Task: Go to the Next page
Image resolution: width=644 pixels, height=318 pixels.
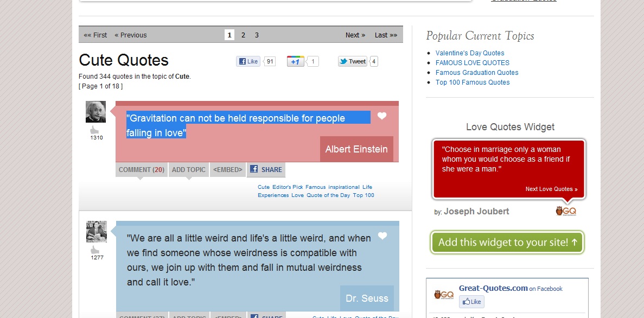Action: tap(355, 35)
